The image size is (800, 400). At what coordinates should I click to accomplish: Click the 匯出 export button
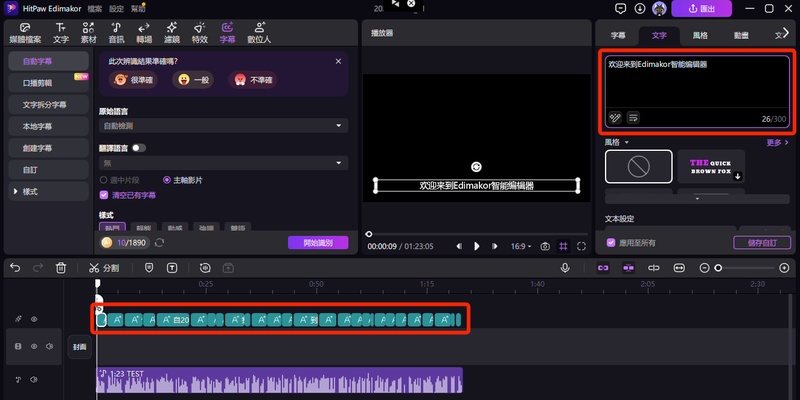pos(702,9)
